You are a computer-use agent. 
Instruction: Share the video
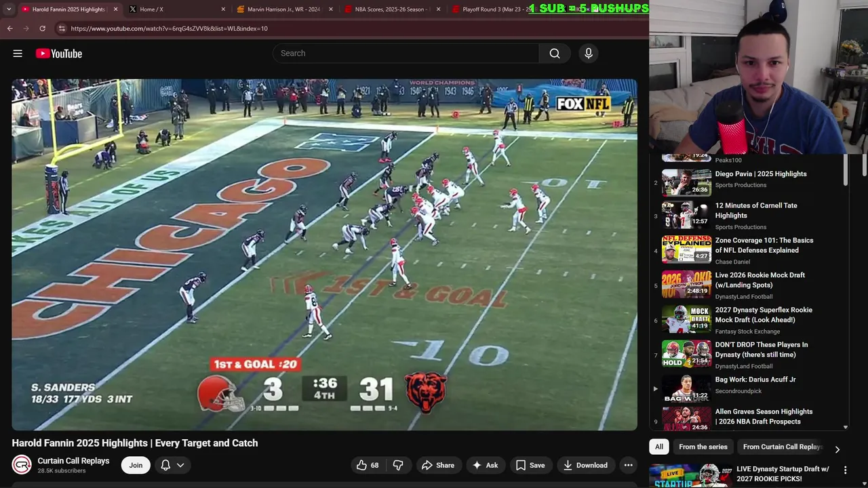[x=437, y=465]
